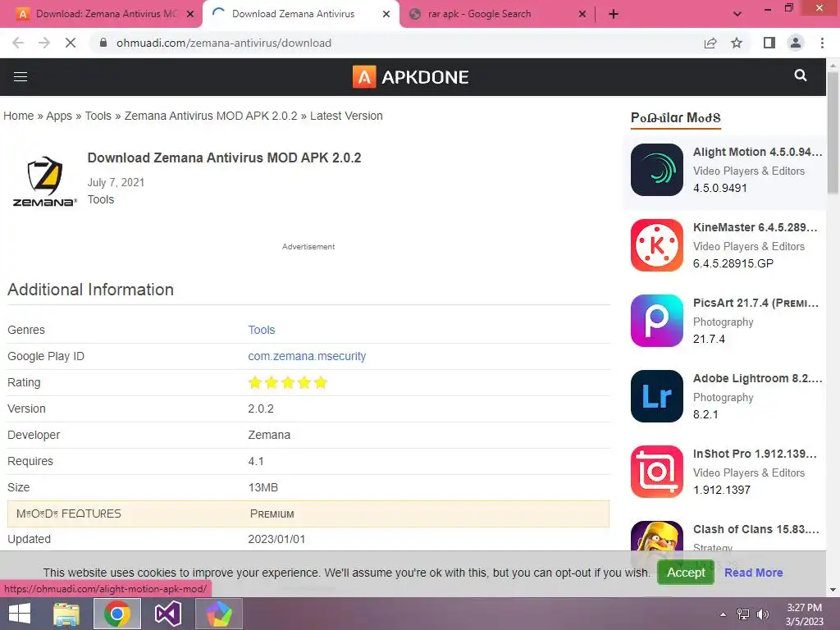Open File Explorer from taskbar
The image size is (840, 630).
click(x=66, y=614)
